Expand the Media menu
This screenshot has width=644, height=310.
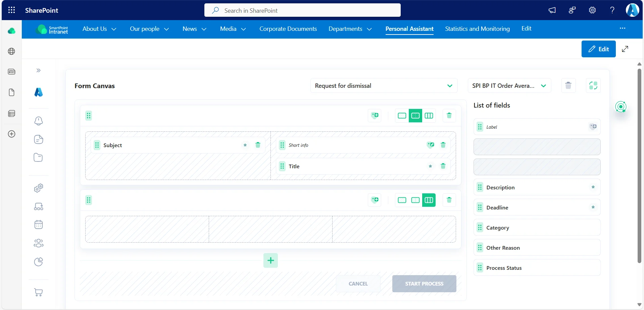pos(233,29)
